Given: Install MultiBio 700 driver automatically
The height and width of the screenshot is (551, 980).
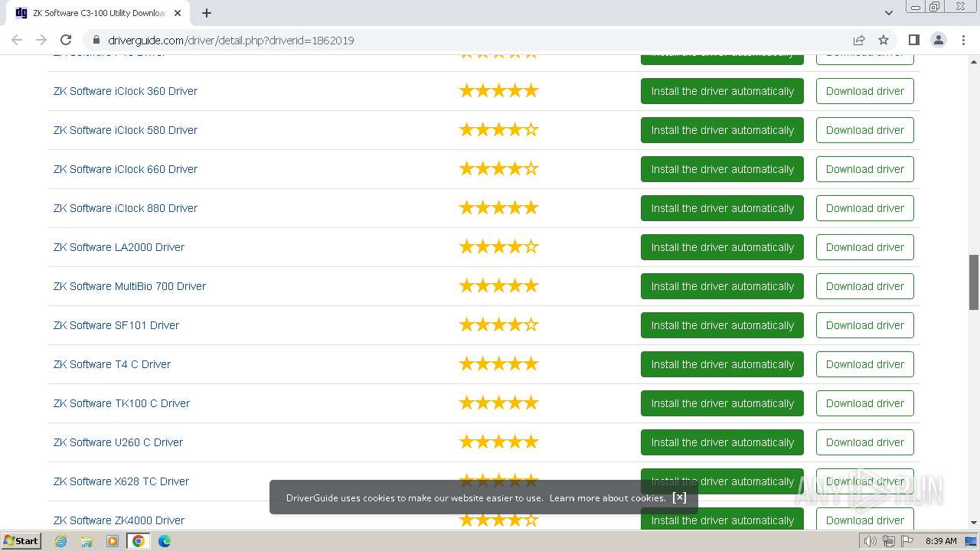Looking at the screenshot, I should tap(722, 286).
